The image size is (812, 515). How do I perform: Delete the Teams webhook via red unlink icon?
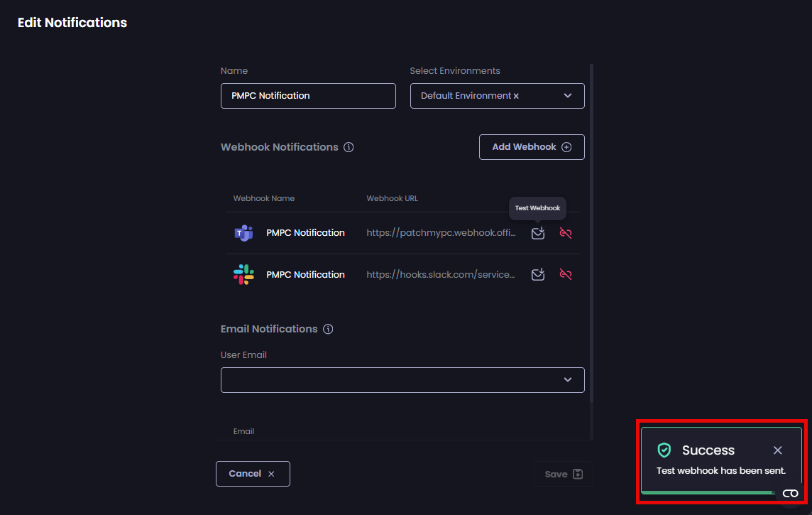point(565,232)
